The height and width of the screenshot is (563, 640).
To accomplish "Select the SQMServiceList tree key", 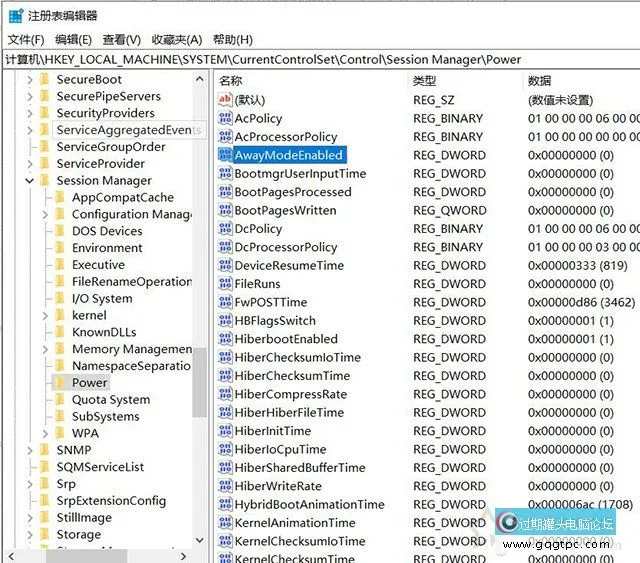I will 100,467.
